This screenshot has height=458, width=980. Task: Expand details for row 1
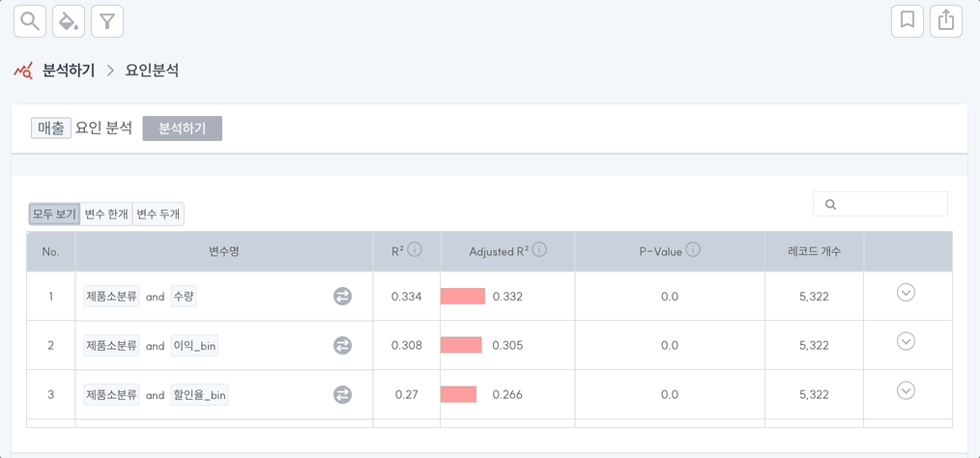pyautogui.click(x=906, y=293)
